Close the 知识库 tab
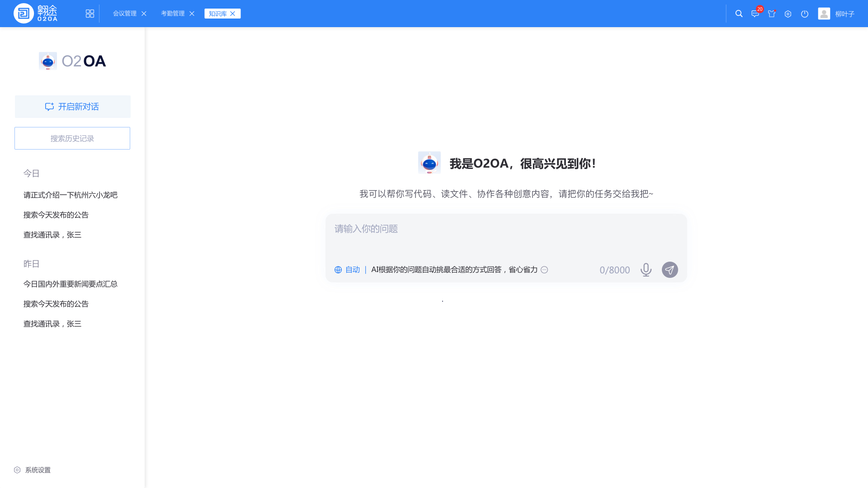868x488 pixels. click(x=233, y=14)
